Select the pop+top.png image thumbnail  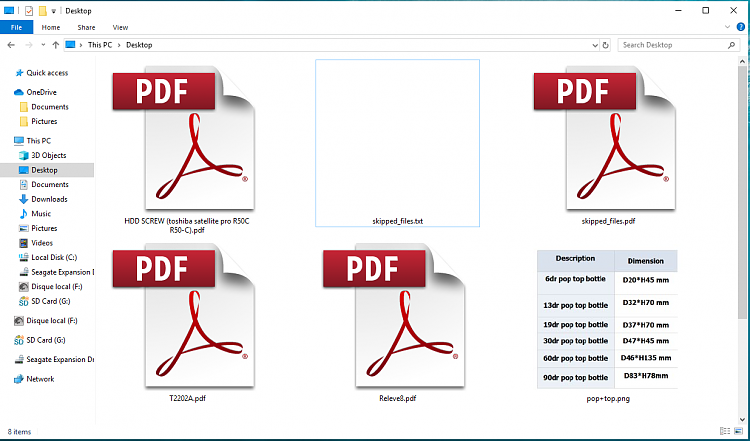point(607,319)
